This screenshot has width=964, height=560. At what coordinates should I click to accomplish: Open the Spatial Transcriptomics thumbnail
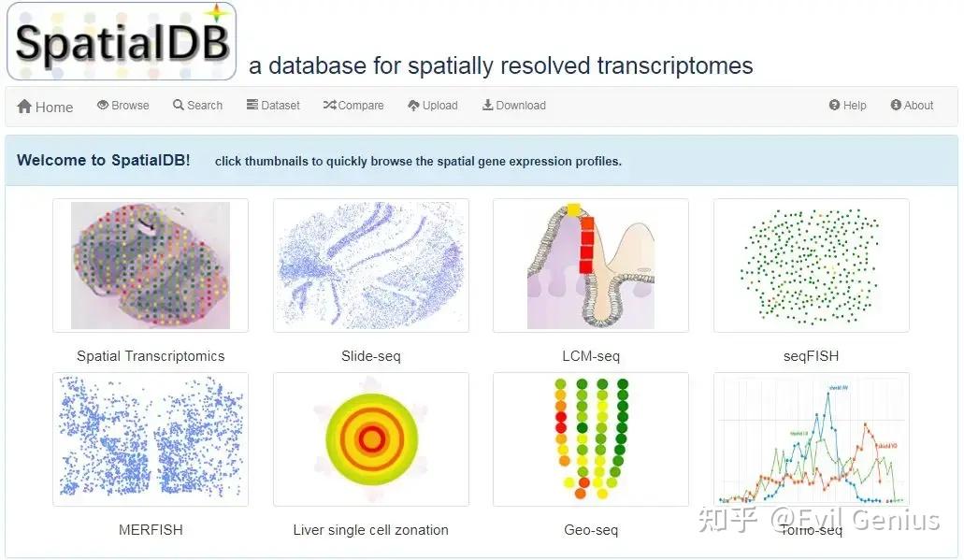tap(151, 266)
